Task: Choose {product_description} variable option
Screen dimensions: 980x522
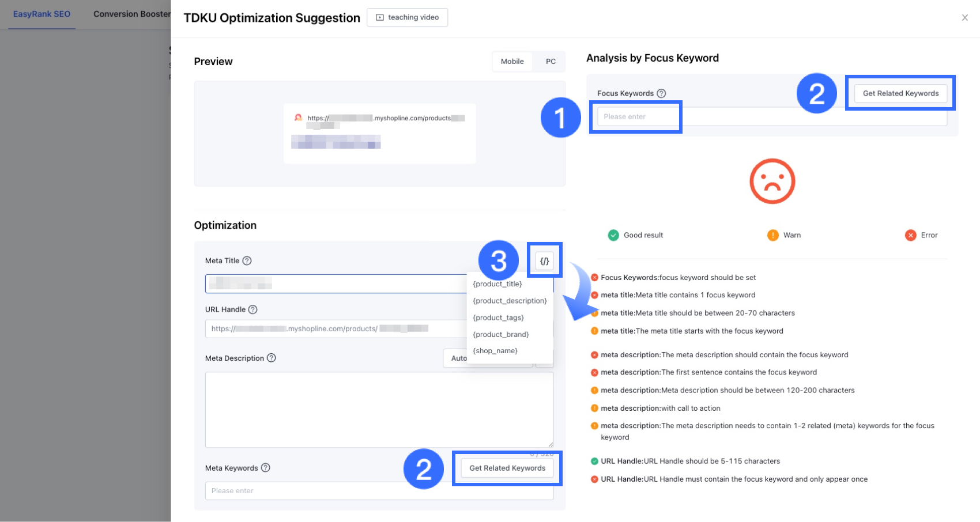Action: click(510, 301)
